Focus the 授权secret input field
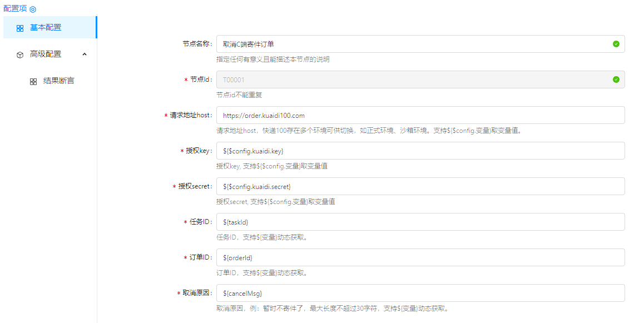The height and width of the screenshot is (323, 644). click(420, 186)
